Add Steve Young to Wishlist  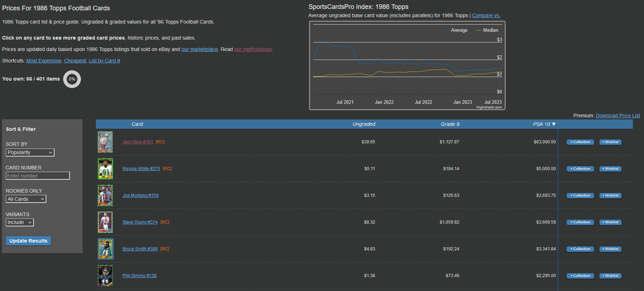click(x=610, y=222)
